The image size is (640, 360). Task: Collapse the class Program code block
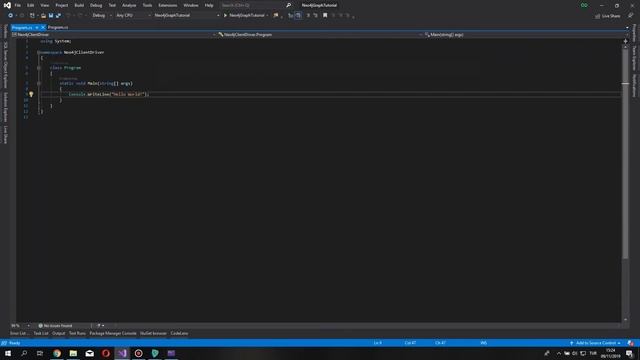39,68
